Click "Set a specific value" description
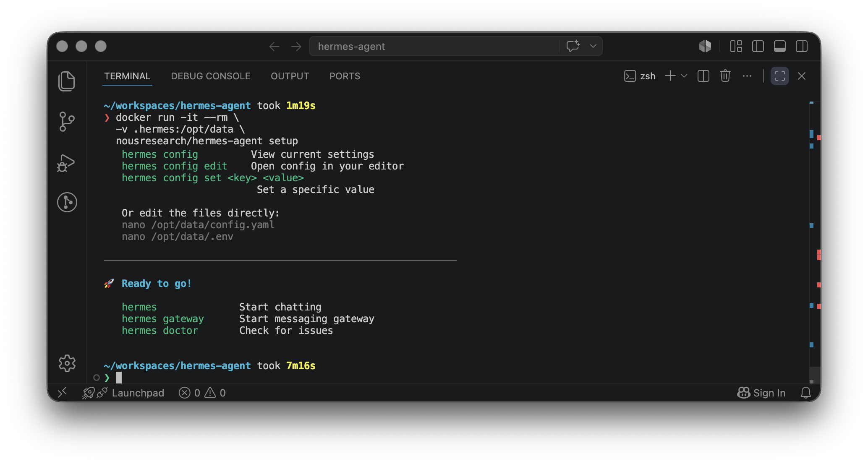Screen dimensions: 868x464 (316, 190)
